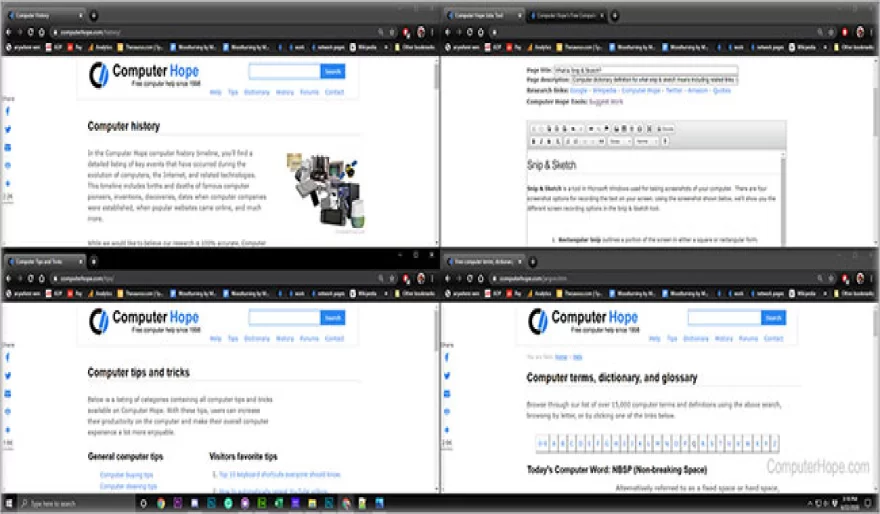Show hidden system tray icons
The image size is (880, 514).
pyautogui.click(x=810, y=503)
